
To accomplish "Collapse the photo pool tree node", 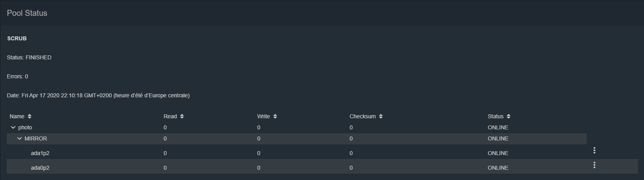I will point(13,127).
